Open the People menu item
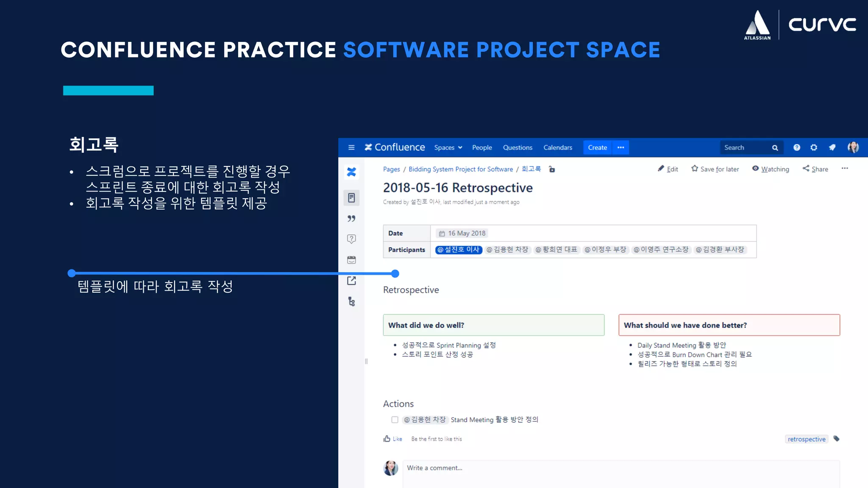The height and width of the screenshot is (488, 868). point(482,147)
